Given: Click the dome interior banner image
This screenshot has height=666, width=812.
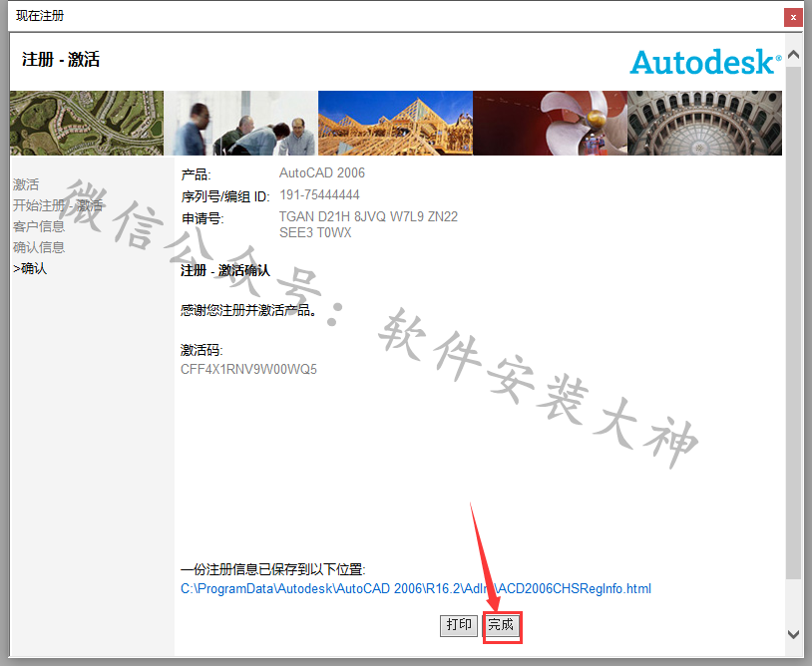Looking at the screenshot, I should coord(705,124).
